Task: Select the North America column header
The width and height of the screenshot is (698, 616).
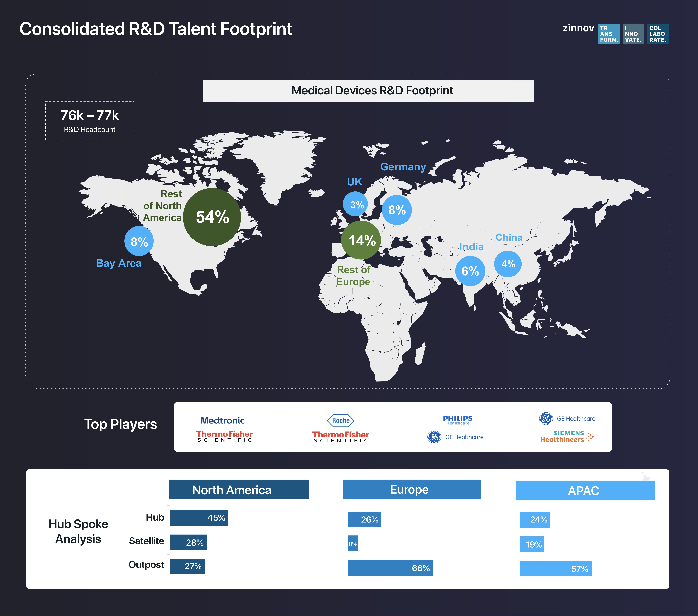Action: (239, 489)
